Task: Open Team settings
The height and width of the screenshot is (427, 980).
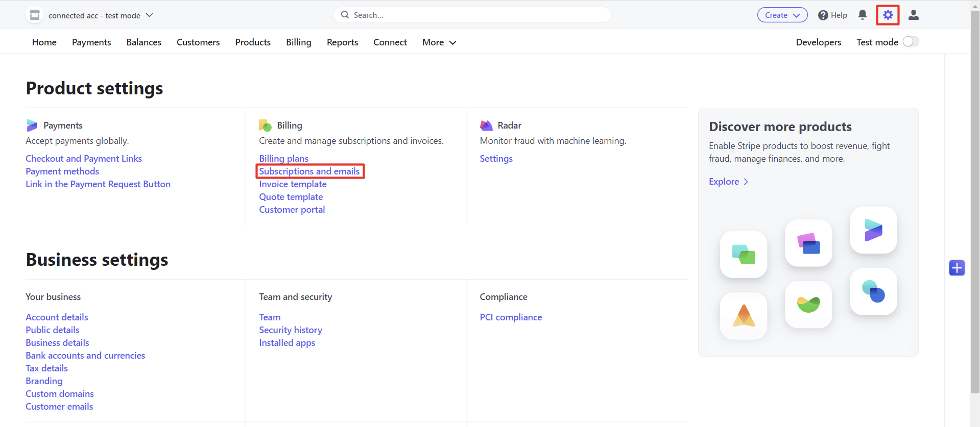Action: click(x=270, y=317)
